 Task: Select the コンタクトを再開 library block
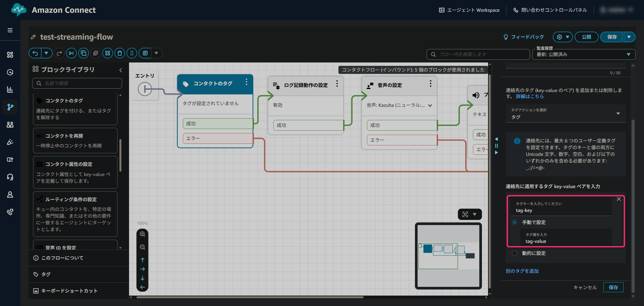[x=75, y=141]
